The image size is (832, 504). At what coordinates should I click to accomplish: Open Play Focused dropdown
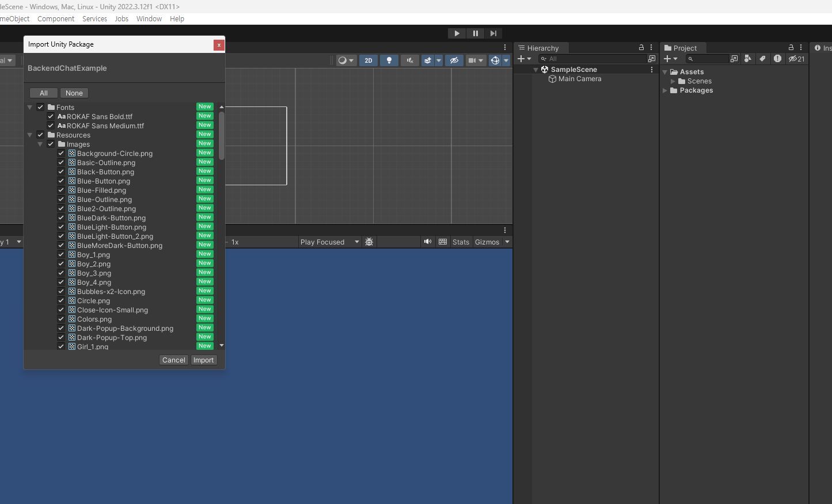tap(329, 242)
